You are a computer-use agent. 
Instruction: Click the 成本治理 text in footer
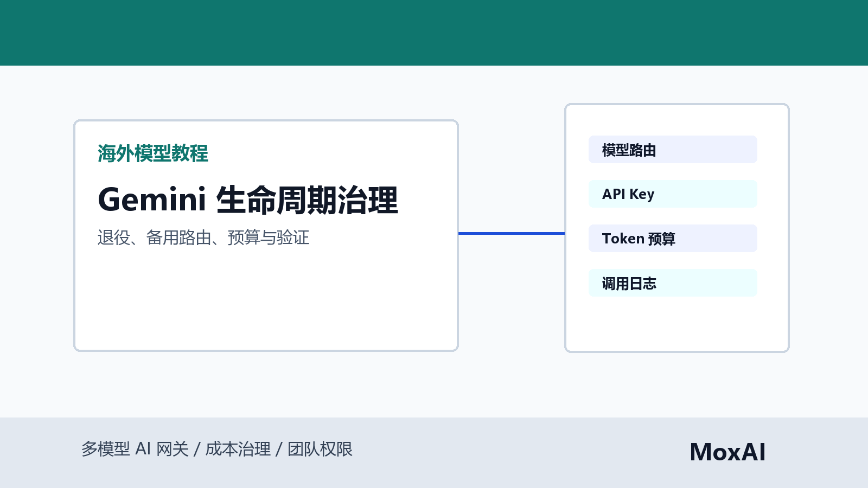click(238, 449)
